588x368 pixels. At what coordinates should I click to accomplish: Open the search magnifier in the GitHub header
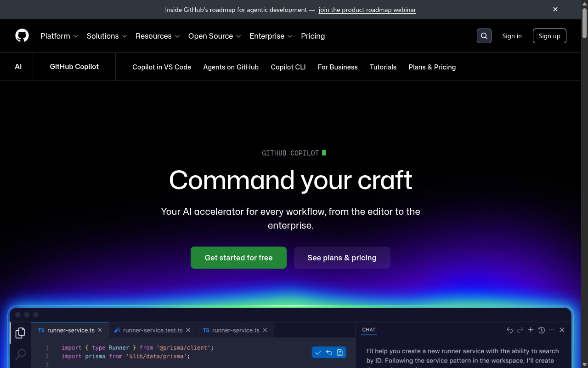tap(484, 35)
